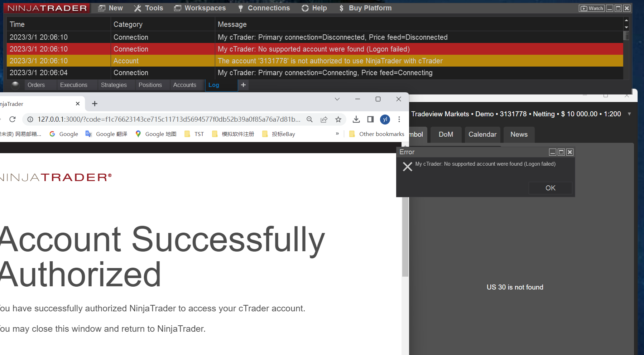Screen dimensions: 644x355
Task: Open the Tools menu in NinjaTrader
Action: click(149, 8)
